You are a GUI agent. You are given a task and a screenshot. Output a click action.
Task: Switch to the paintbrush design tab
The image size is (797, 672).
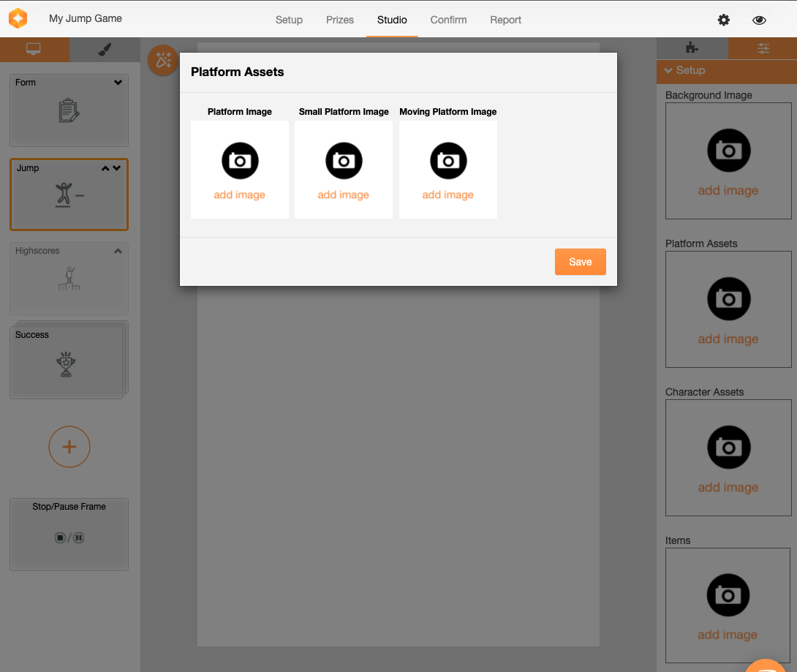[x=105, y=49]
